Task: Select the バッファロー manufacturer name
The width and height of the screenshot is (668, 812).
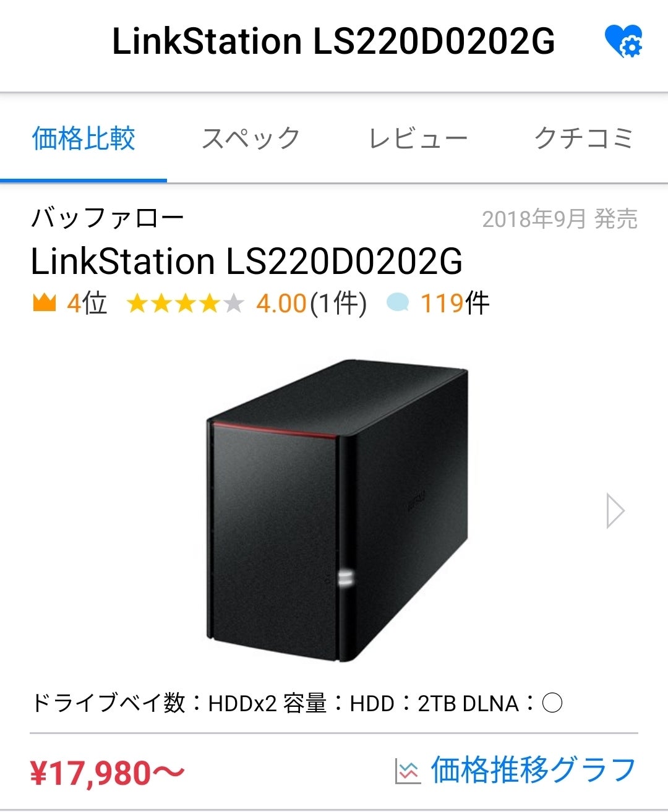Action: pyautogui.click(x=108, y=218)
